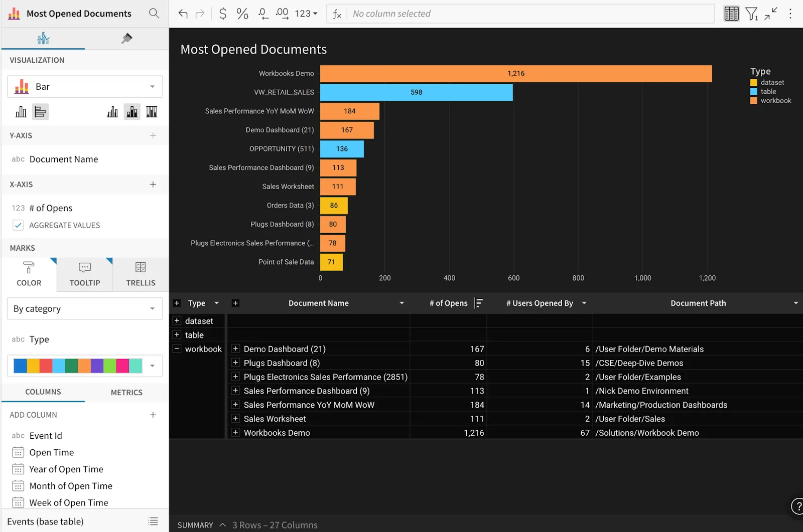Switch to the visualization properties tab

[43, 38]
